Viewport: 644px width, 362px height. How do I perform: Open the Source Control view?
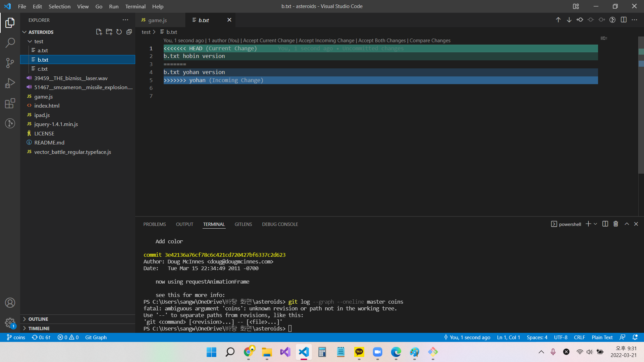[10, 63]
